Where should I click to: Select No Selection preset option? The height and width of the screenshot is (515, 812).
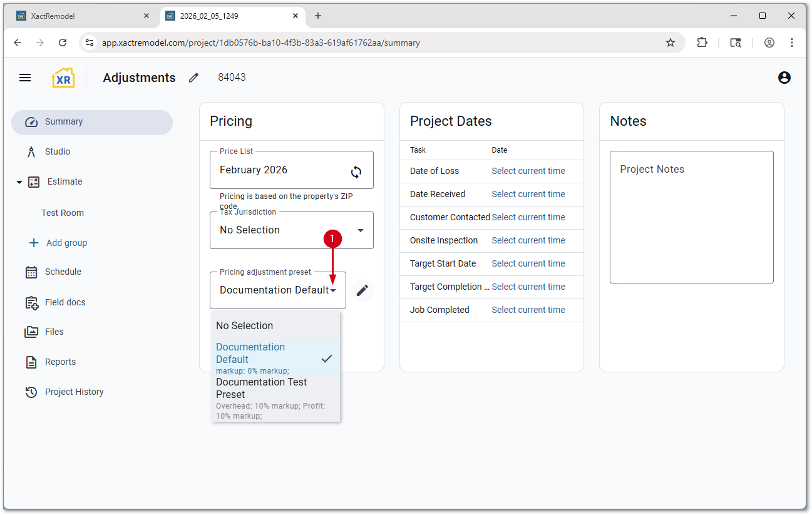tap(245, 325)
